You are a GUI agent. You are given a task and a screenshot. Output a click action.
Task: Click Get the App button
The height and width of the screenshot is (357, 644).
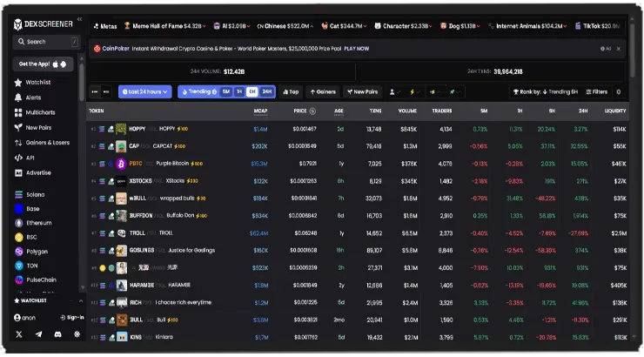pos(43,64)
